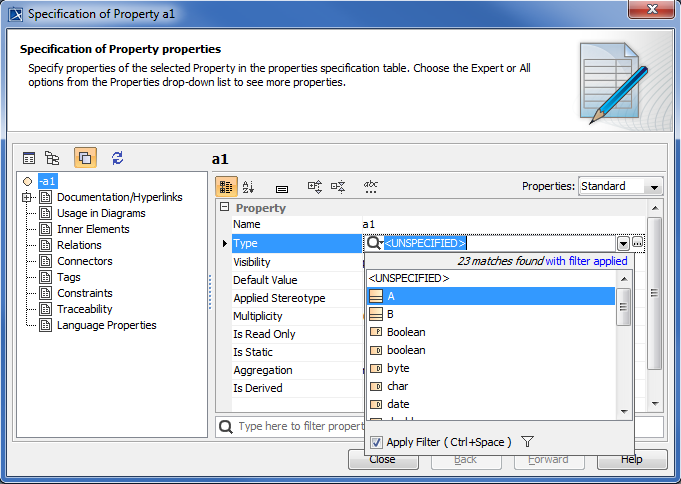The image size is (681, 484).
Task: Click the property table scroll up arrow
Action: (x=655, y=208)
